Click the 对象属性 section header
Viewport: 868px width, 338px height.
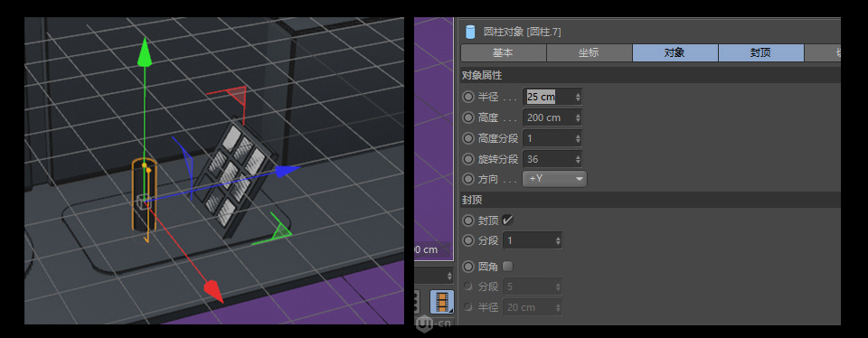click(650, 75)
